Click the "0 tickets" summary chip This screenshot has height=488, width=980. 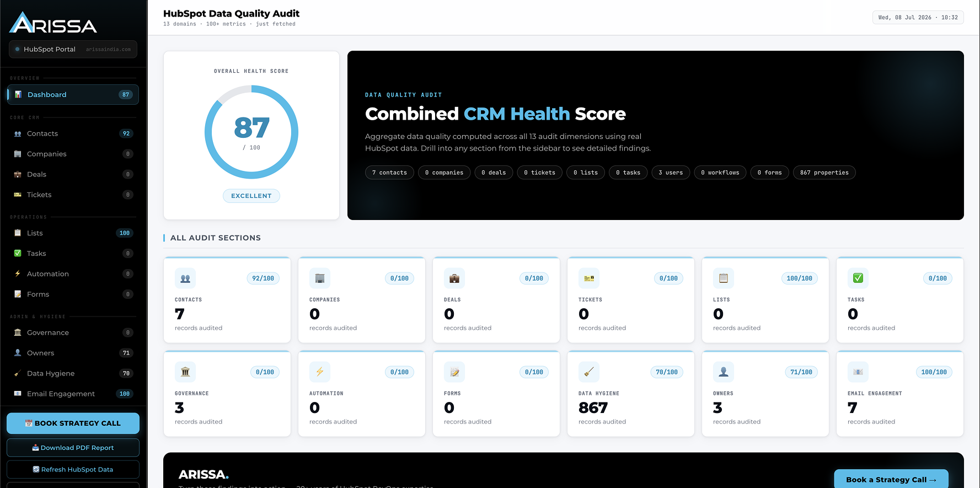click(540, 173)
